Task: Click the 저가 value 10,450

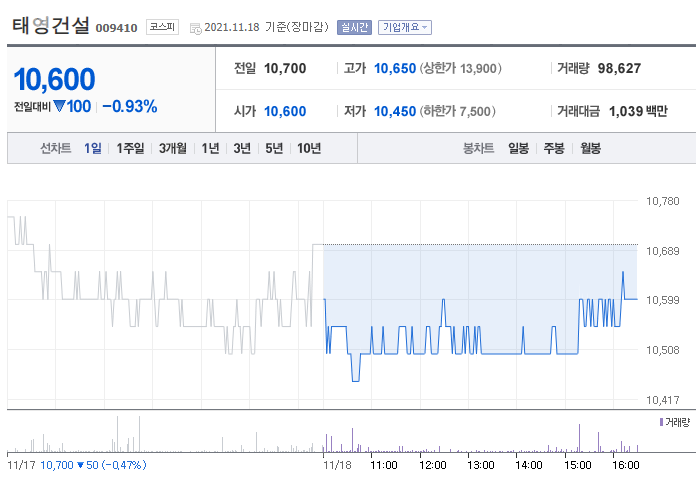Action: (395, 111)
